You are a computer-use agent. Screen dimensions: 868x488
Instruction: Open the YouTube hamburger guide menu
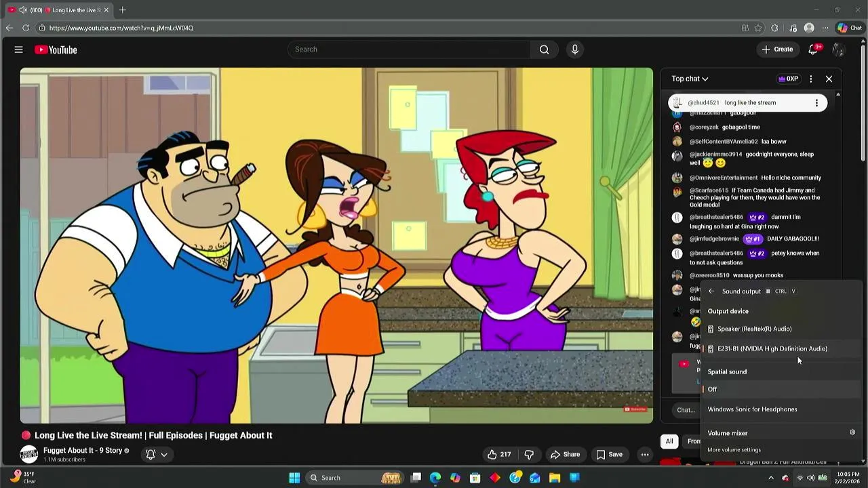click(x=19, y=49)
